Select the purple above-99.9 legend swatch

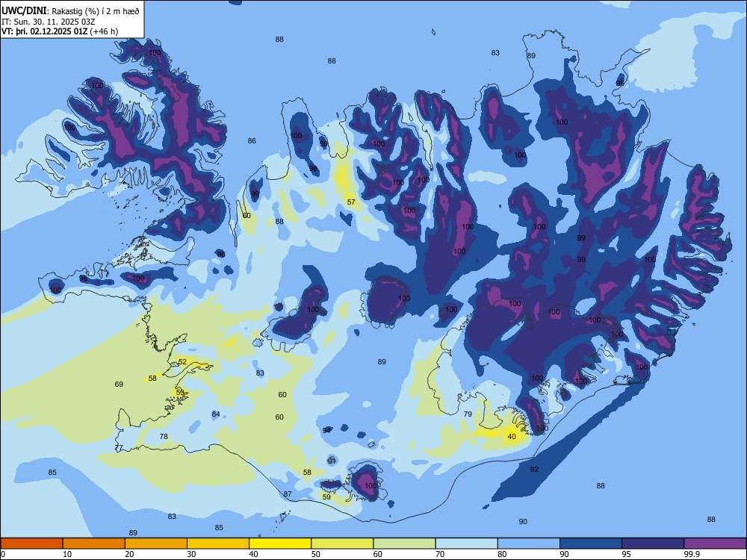[715, 544]
